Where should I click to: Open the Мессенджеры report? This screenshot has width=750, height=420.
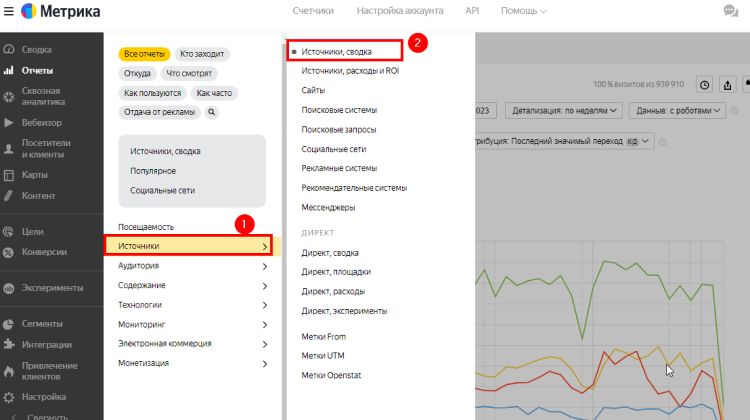(x=328, y=208)
